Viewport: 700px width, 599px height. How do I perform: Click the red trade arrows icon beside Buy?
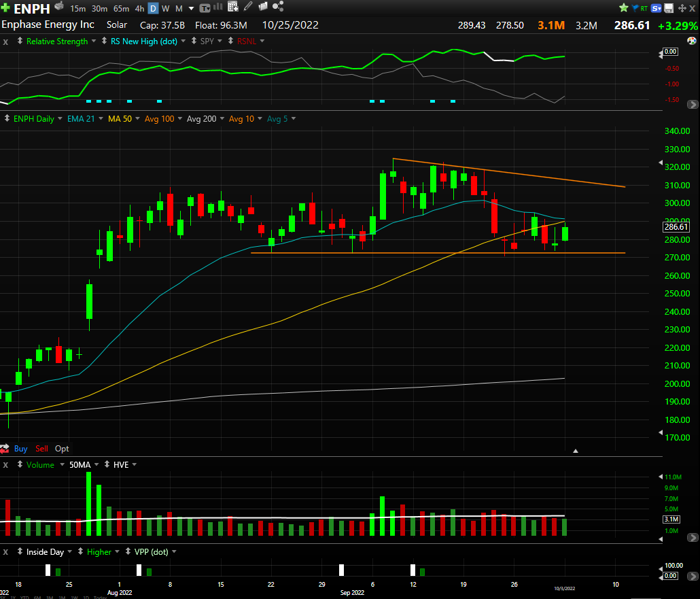pyautogui.click(x=5, y=449)
